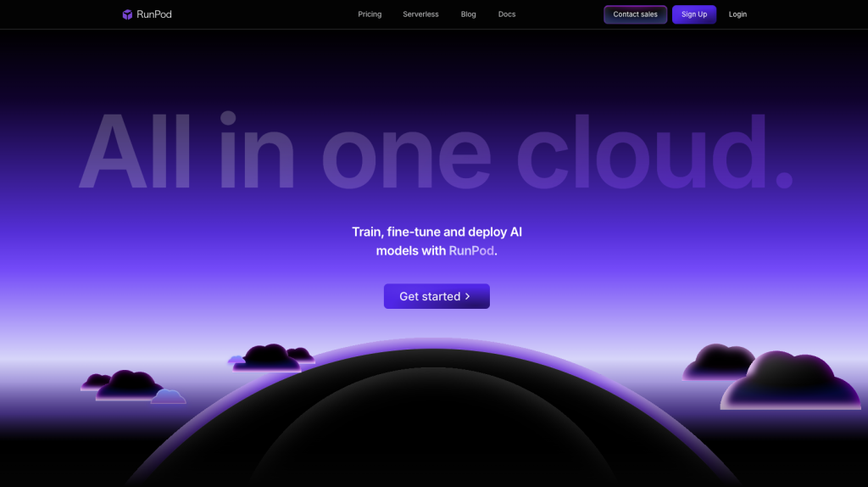Click the dark planet dome at bottom center

pos(434,424)
